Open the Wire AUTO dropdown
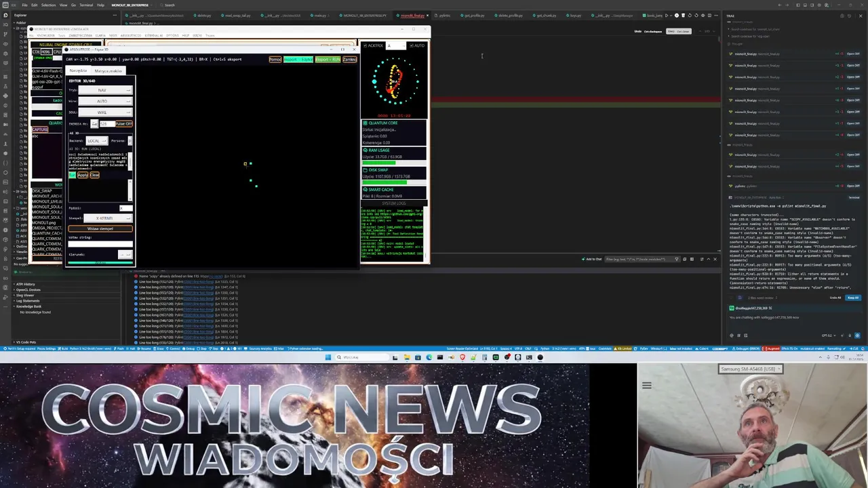The image size is (868, 488). (105, 101)
